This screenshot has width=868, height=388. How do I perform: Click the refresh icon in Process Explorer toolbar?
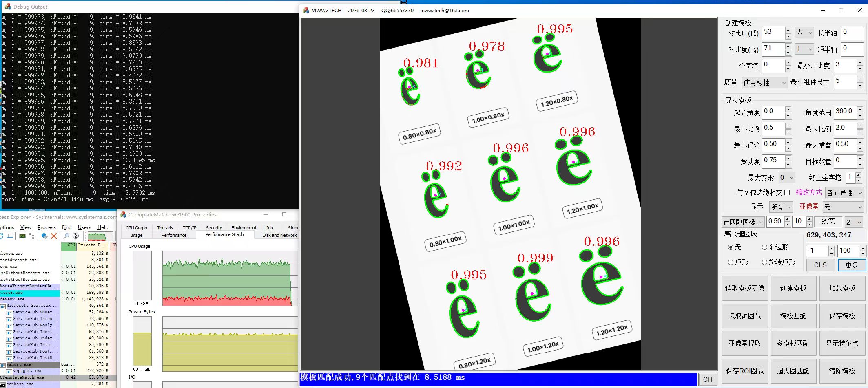tap(1, 236)
